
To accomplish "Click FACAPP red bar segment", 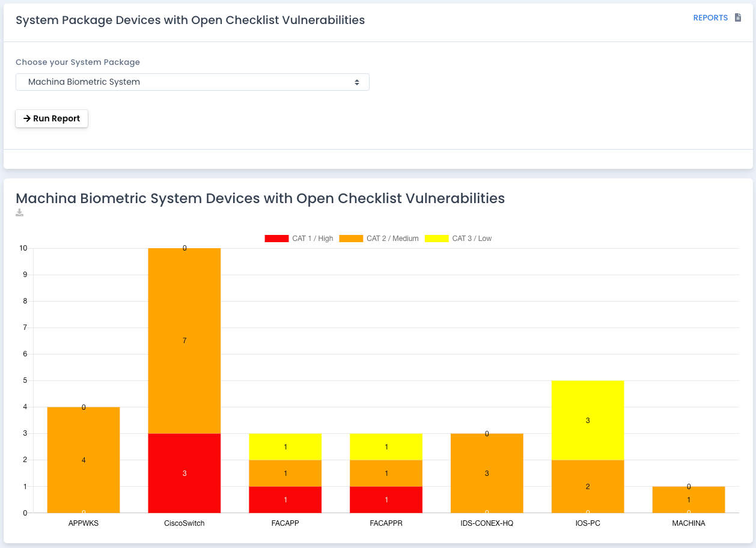I will pos(285,499).
